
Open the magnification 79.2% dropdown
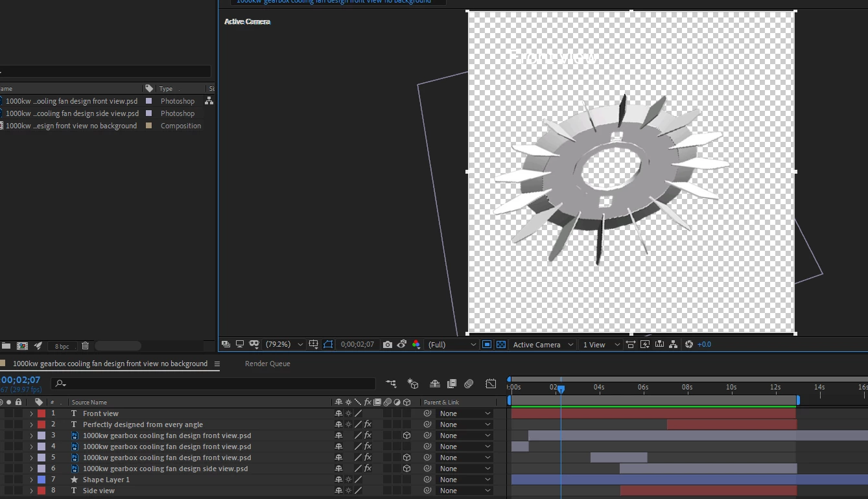pos(284,345)
